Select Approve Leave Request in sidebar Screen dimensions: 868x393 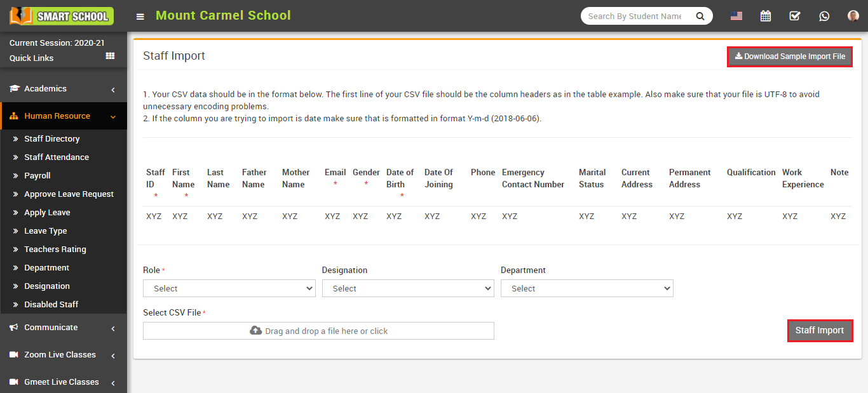click(69, 194)
